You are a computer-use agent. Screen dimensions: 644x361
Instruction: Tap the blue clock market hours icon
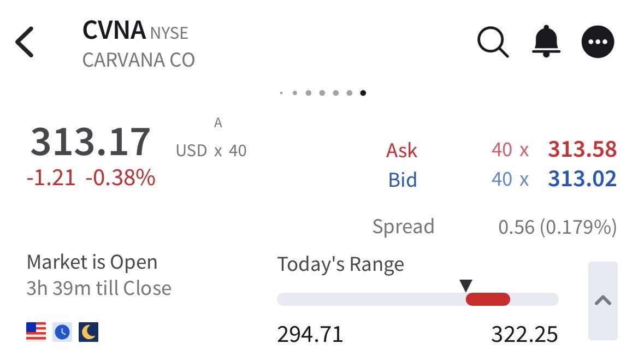coord(62,332)
